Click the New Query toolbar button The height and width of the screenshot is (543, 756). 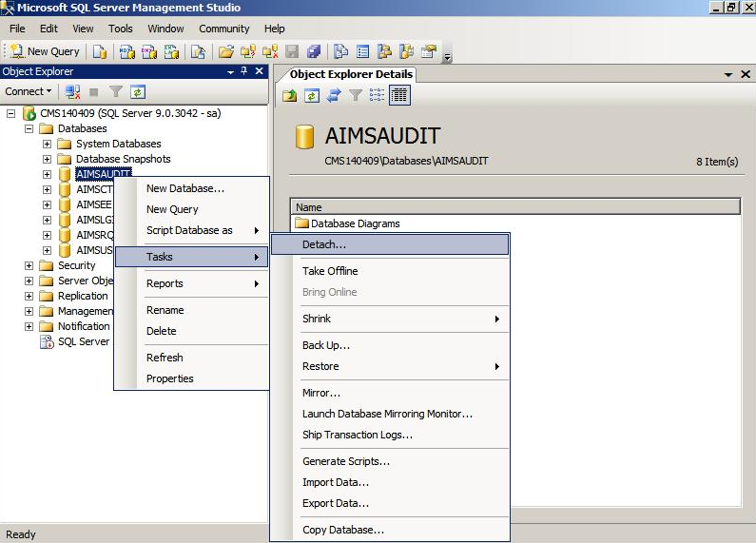click(x=45, y=51)
